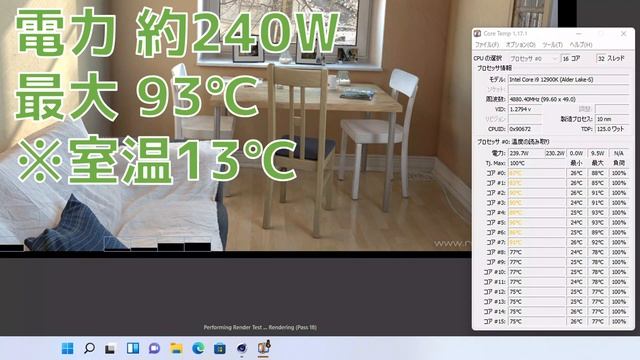Click the 9.5W power reading
The image size is (640, 360).
[598, 153]
